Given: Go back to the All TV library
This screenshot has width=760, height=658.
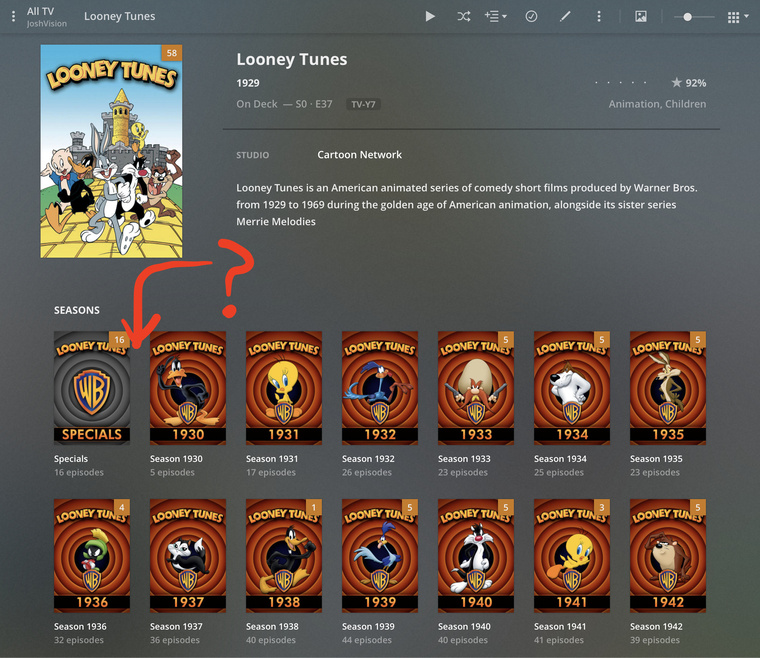Looking at the screenshot, I should click(41, 11).
